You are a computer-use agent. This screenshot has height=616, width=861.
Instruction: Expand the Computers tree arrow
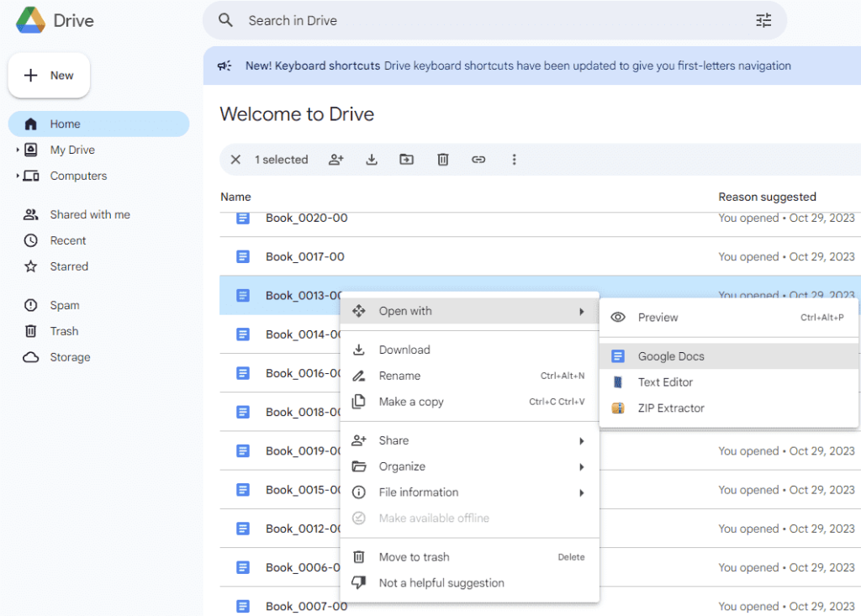pyautogui.click(x=18, y=176)
